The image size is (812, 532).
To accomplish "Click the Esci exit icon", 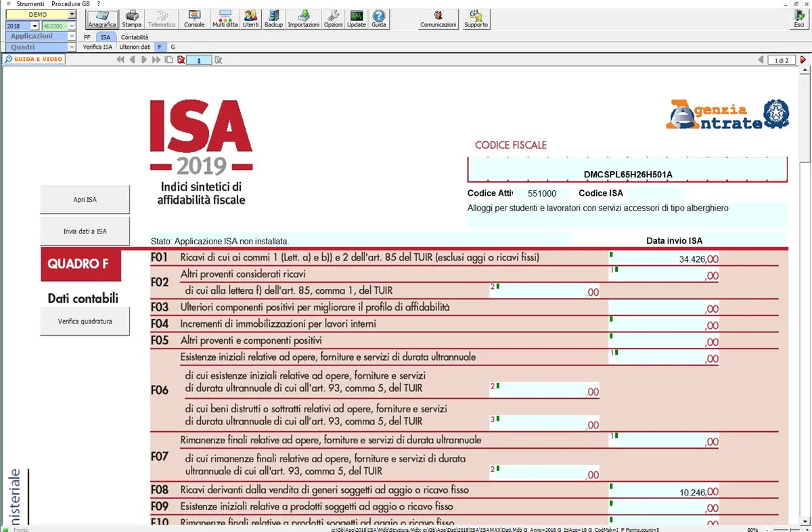I will coord(798,19).
